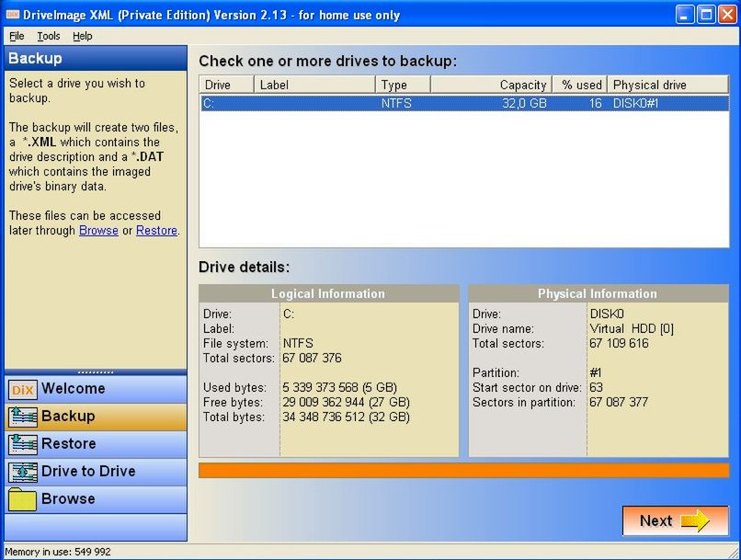Image resolution: width=741 pixels, height=560 pixels.
Task: Click the NTFS type cell
Action: pos(396,104)
